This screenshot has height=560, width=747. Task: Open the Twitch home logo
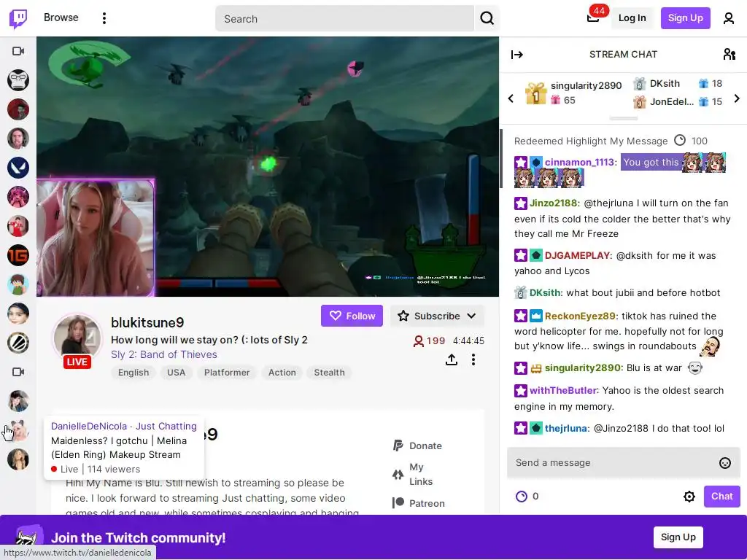[18, 18]
